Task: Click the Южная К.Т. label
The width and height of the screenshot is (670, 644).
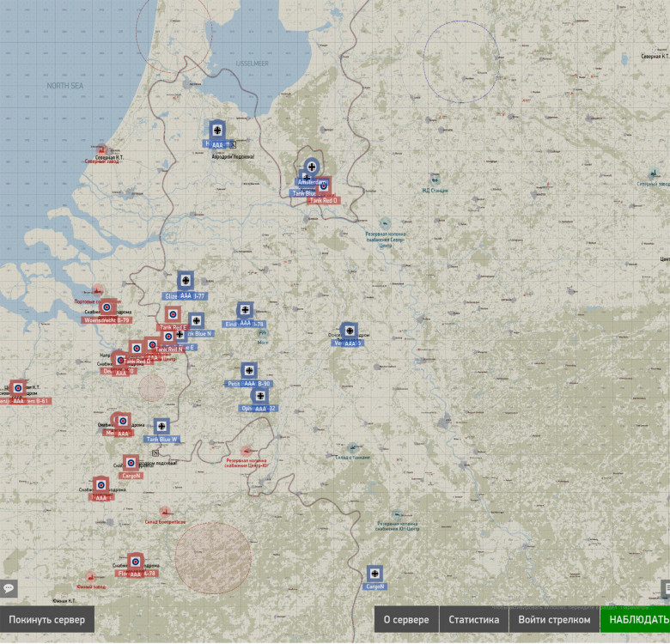Action: pos(64,601)
